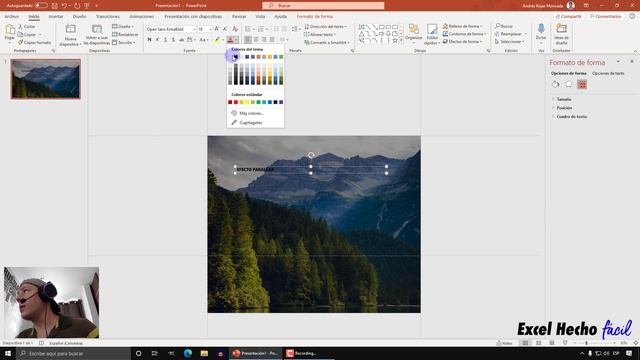This screenshot has width=640, height=360.
Task: Open the font color dropdown arrow
Action: [x=236, y=40]
